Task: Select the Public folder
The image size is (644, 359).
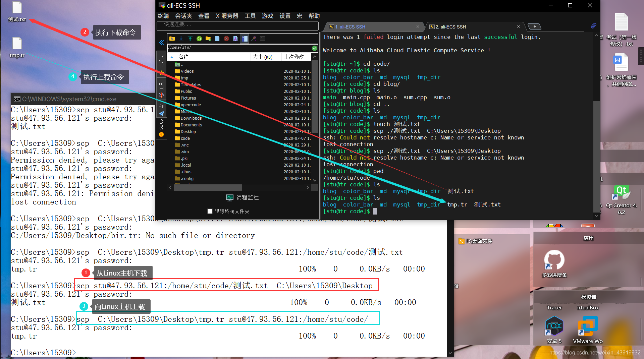Action: coord(239,92)
